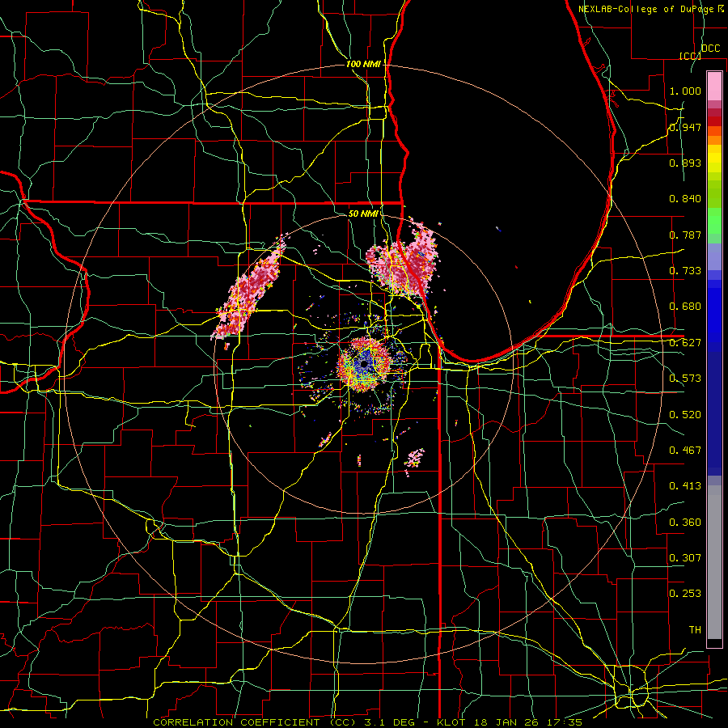Select the elongated pink echo band west of radar

coord(249,289)
